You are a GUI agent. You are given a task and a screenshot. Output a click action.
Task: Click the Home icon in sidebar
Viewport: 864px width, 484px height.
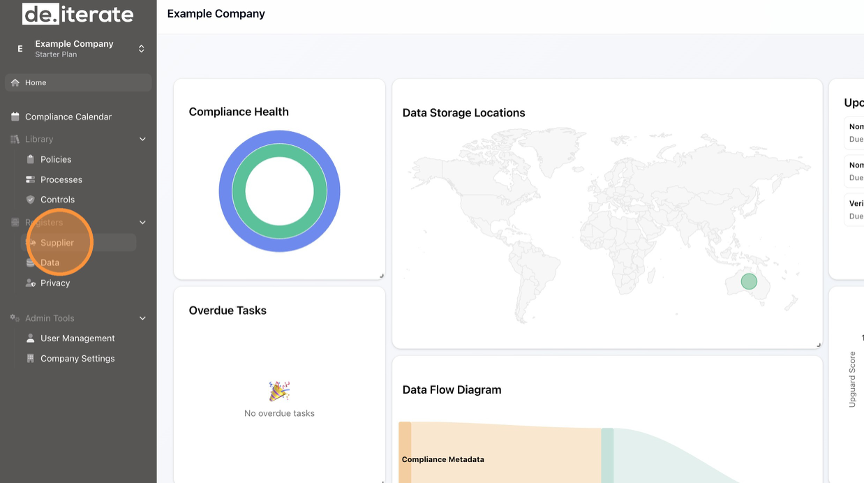tap(15, 83)
